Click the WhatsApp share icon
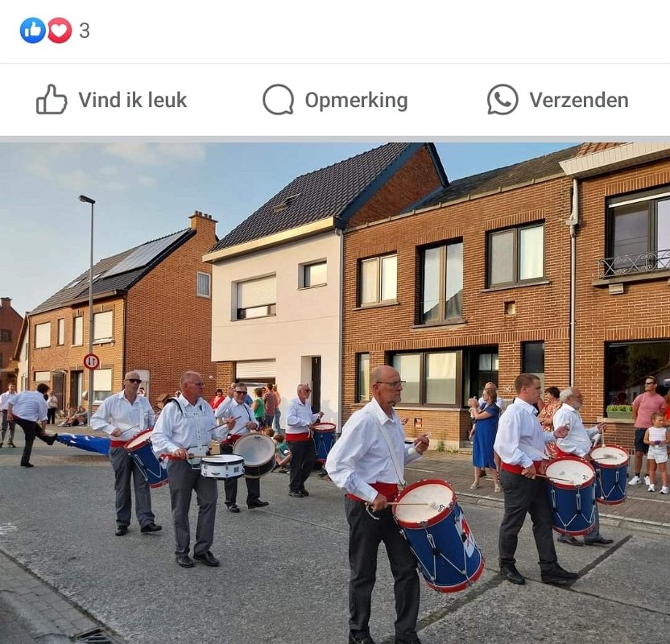 (x=503, y=100)
